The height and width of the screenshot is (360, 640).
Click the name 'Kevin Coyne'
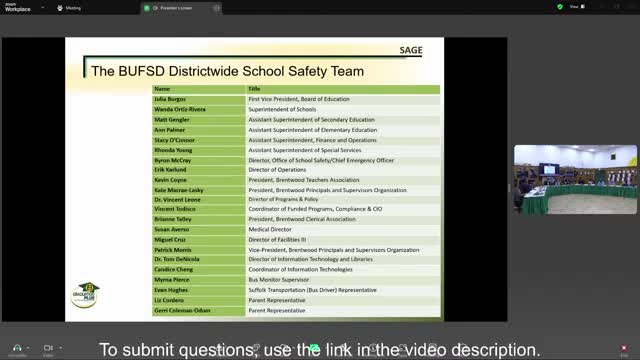point(170,180)
